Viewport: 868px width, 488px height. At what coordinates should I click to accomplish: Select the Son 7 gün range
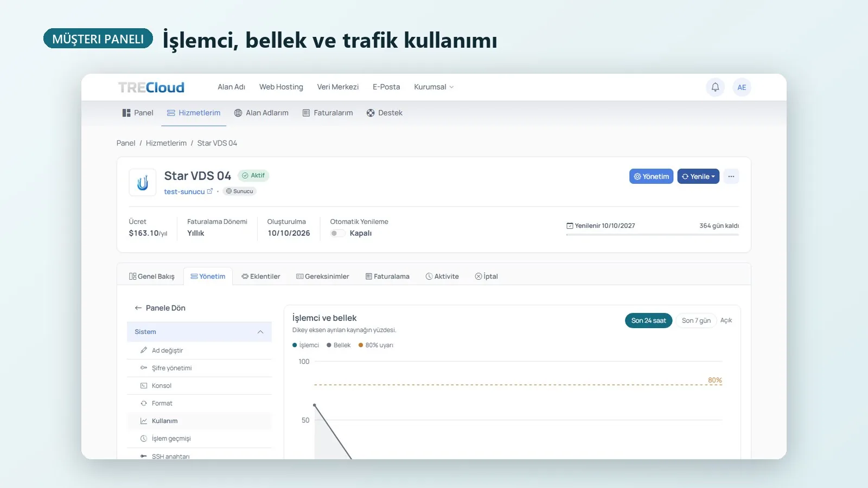point(696,320)
